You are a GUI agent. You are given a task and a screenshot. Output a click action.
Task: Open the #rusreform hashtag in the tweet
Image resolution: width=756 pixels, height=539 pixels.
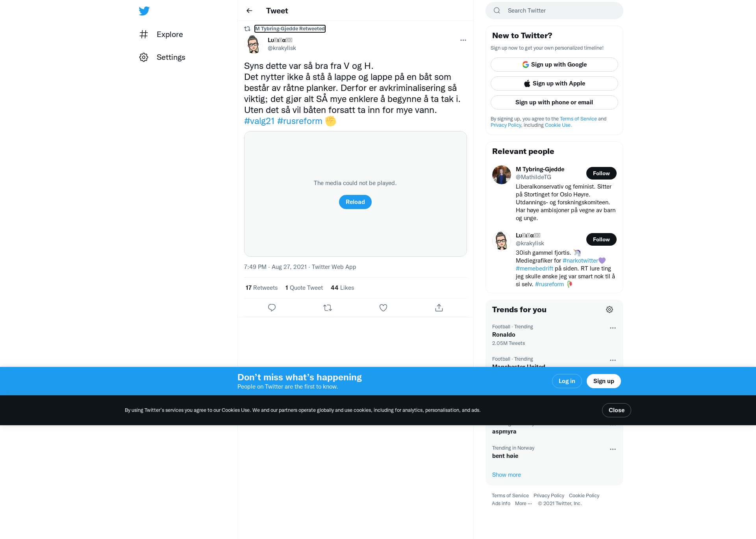(300, 121)
